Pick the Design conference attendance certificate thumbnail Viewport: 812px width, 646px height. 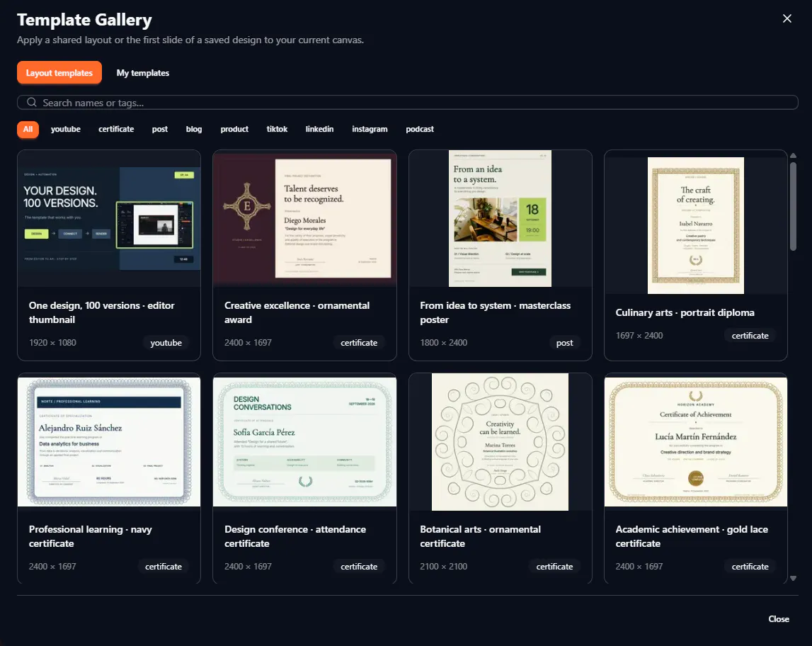pos(304,442)
